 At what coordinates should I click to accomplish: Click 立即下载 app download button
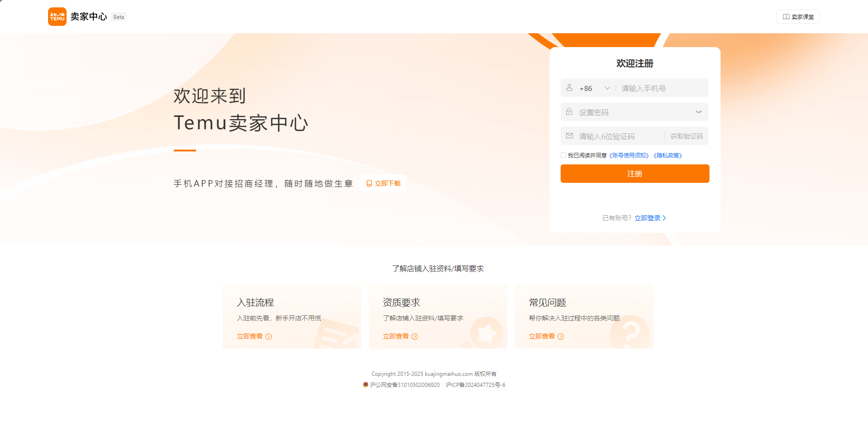383,183
